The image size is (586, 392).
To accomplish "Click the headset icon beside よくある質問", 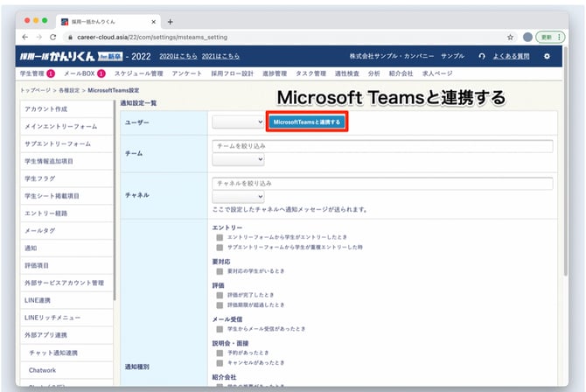I will click(482, 56).
